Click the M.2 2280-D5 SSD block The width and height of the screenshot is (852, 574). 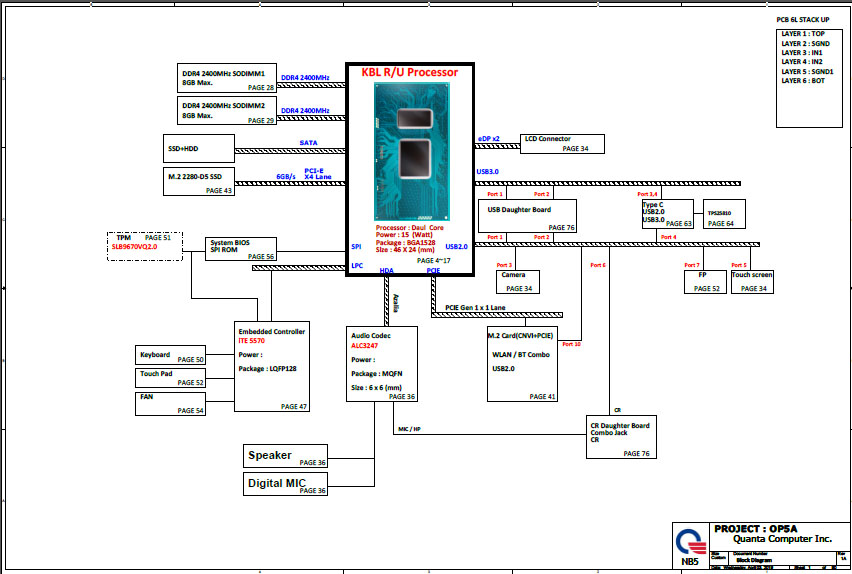[199, 181]
